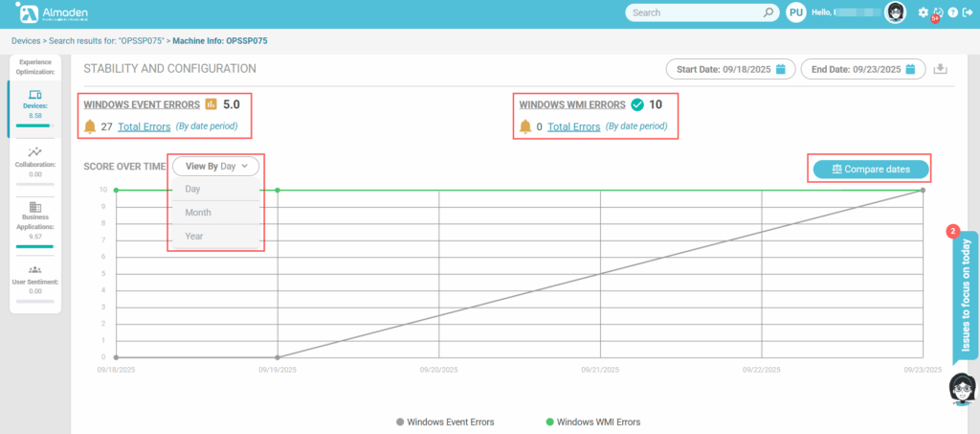Click the logout icon in header
This screenshot has width=980, height=434.
pyautogui.click(x=967, y=12)
